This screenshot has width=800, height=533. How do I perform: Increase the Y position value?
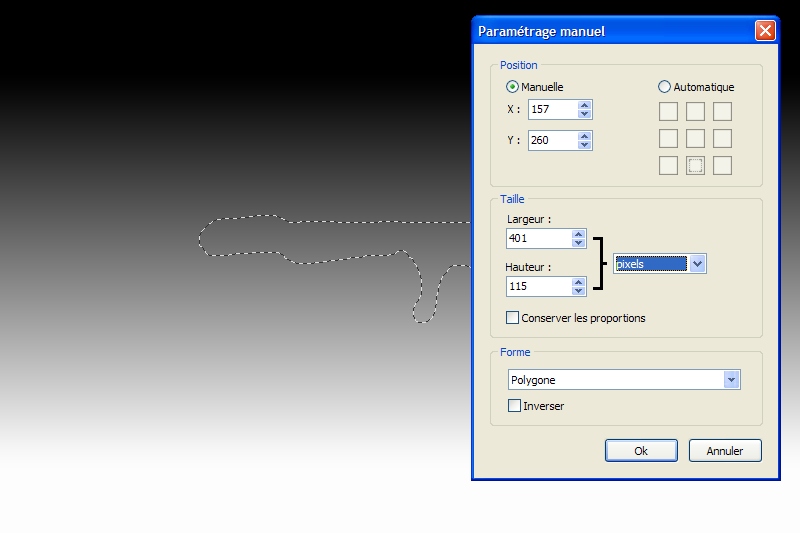[x=585, y=136]
